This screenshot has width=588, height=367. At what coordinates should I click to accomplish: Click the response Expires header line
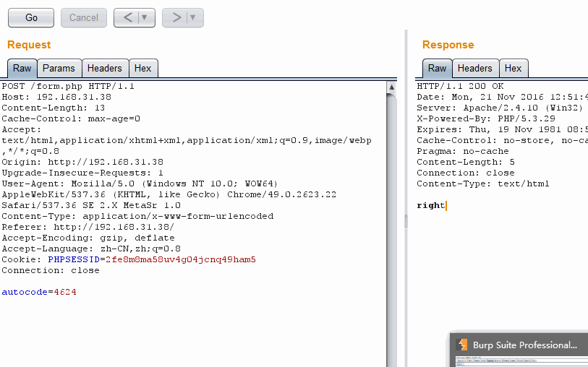[x=502, y=129]
